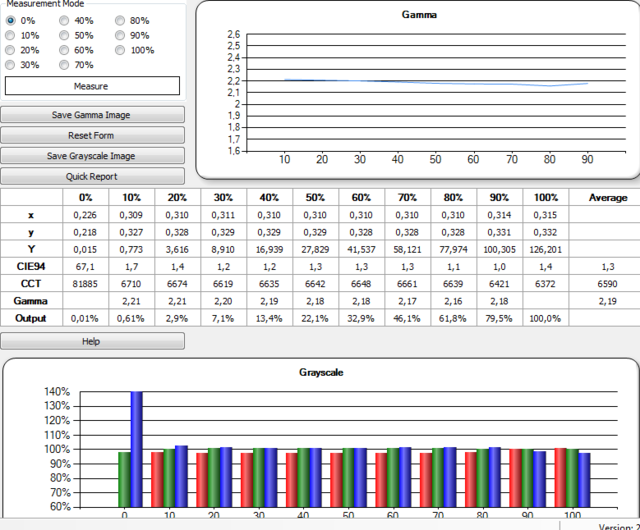Select the 60% measurement option

coord(64,50)
